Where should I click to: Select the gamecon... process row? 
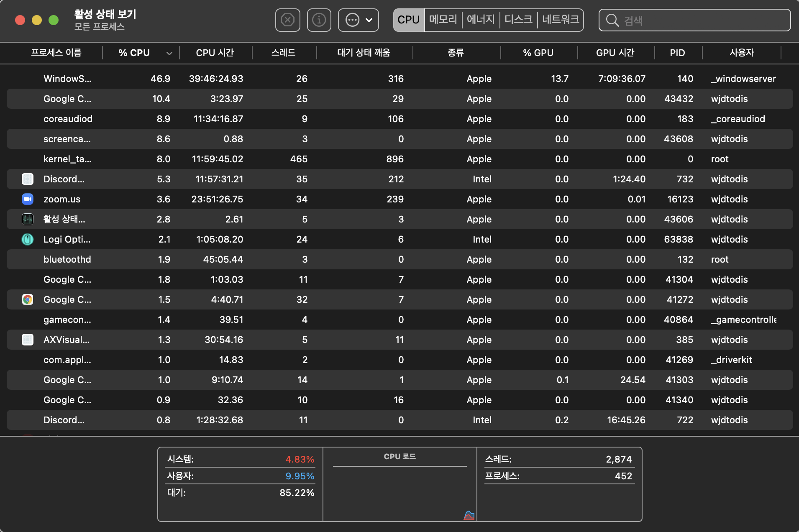click(399, 320)
